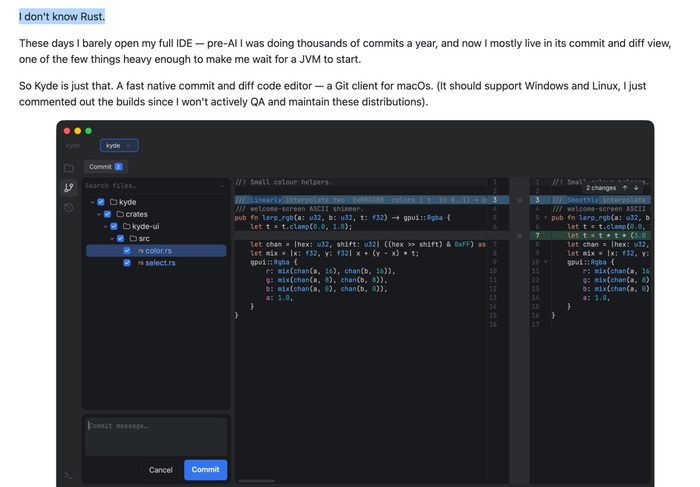The image size is (700, 487).
Task: Fold the gpui::Rgba block at line 10
Action: point(546,262)
